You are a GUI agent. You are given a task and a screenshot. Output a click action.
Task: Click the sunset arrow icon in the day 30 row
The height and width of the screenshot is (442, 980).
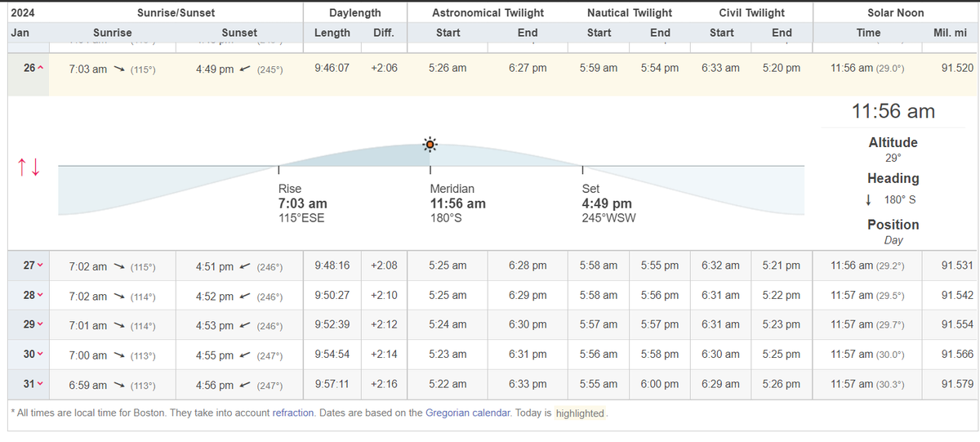tap(245, 355)
